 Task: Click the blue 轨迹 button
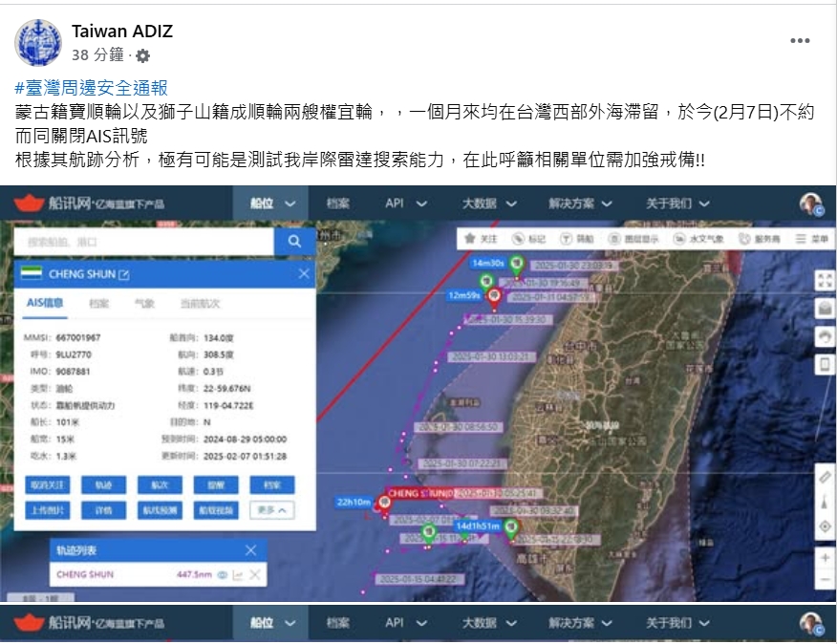coord(103,484)
